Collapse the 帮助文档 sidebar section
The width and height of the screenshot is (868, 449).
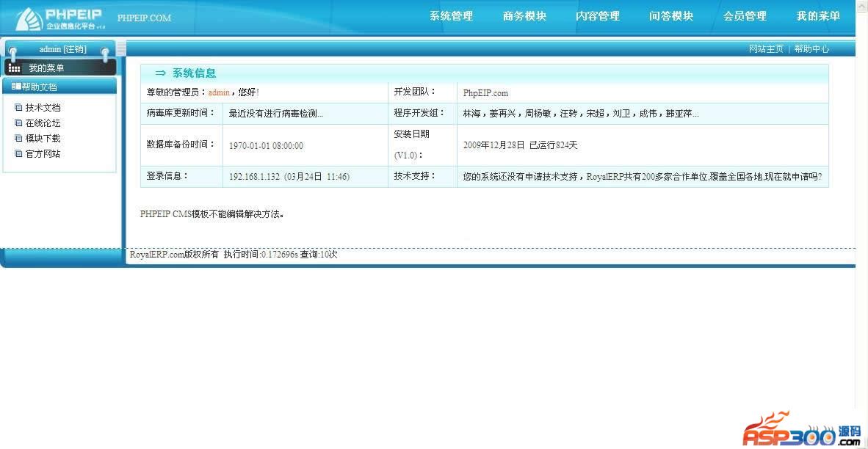[x=59, y=87]
